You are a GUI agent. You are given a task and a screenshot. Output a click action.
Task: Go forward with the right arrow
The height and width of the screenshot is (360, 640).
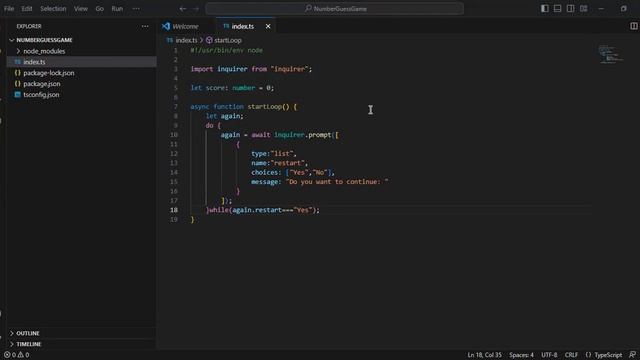point(196,9)
